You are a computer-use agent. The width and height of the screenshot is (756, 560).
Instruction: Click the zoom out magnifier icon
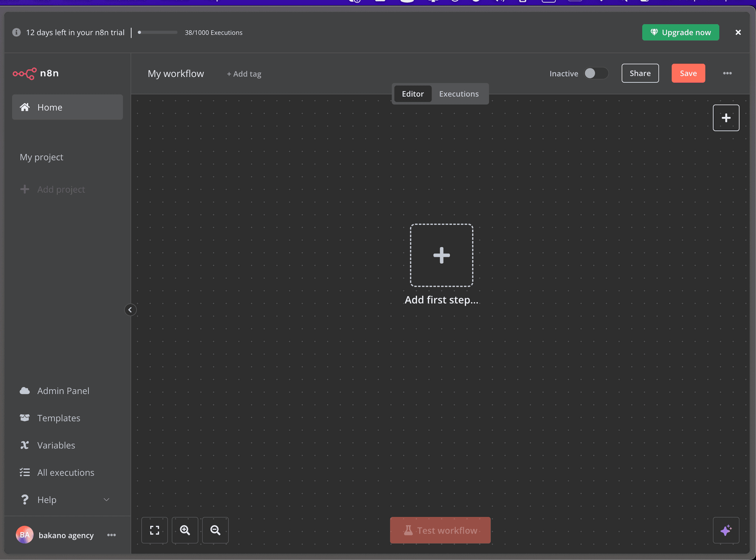point(215,530)
